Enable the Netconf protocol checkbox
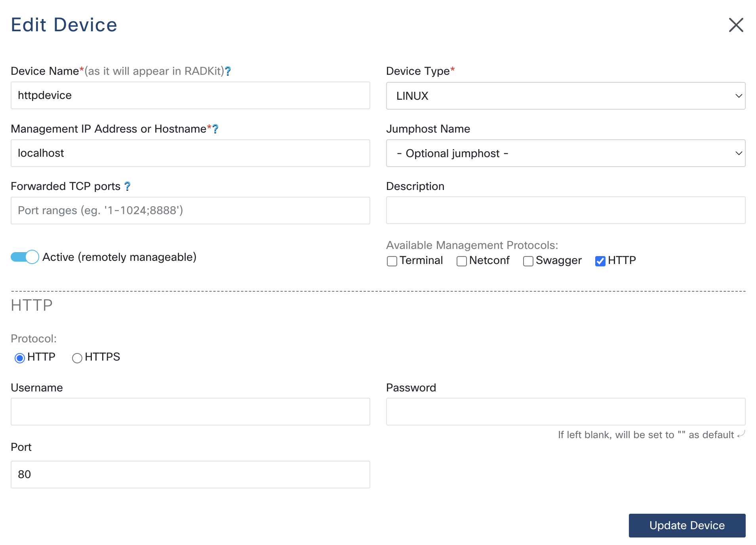The height and width of the screenshot is (545, 756). pyautogui.click(x=462, y=261)
